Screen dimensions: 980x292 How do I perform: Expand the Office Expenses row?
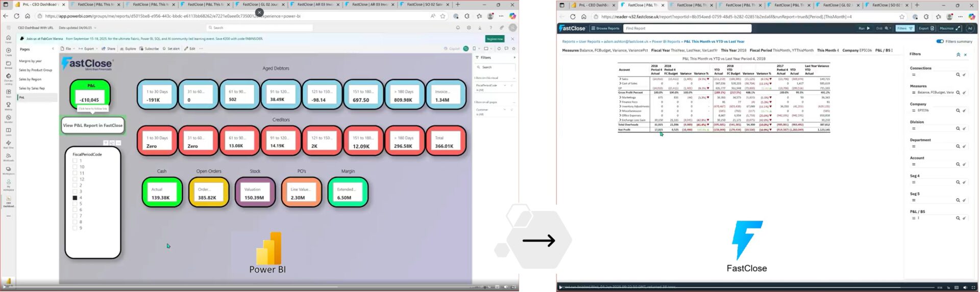(620, 115)
